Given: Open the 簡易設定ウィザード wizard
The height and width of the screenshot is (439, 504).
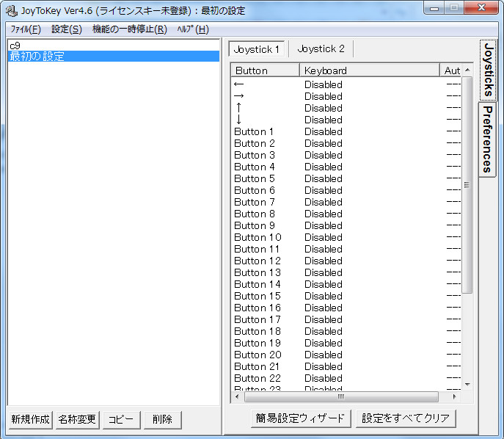Looking at the screenshot, I should point(301,418).
